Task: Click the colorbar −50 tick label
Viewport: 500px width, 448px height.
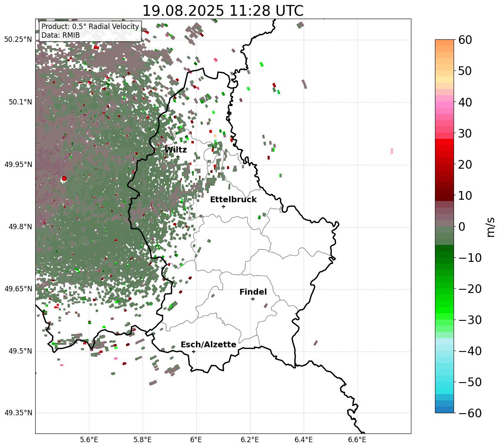Action: click(470, 382)
